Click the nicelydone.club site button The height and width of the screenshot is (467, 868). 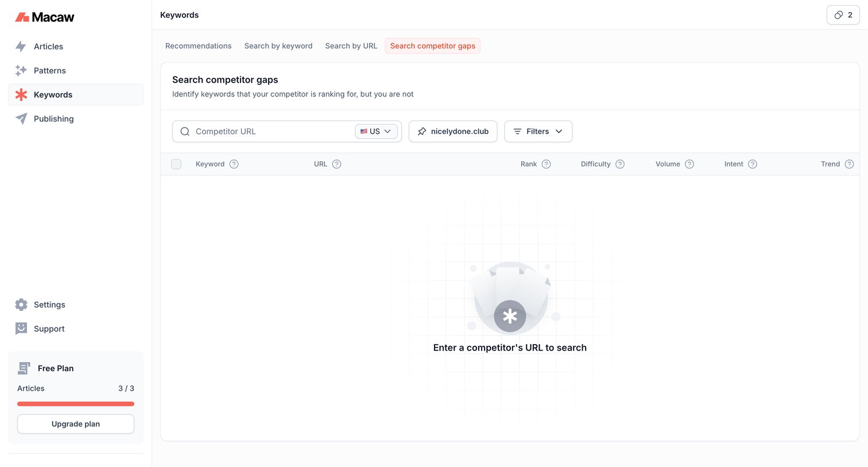[x=453, y=131]
